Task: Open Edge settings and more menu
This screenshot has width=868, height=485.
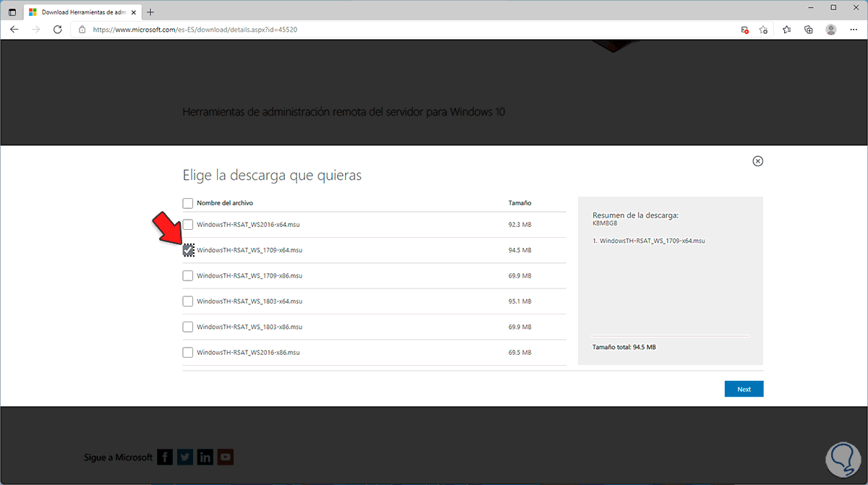Action: tap(854, 30)
